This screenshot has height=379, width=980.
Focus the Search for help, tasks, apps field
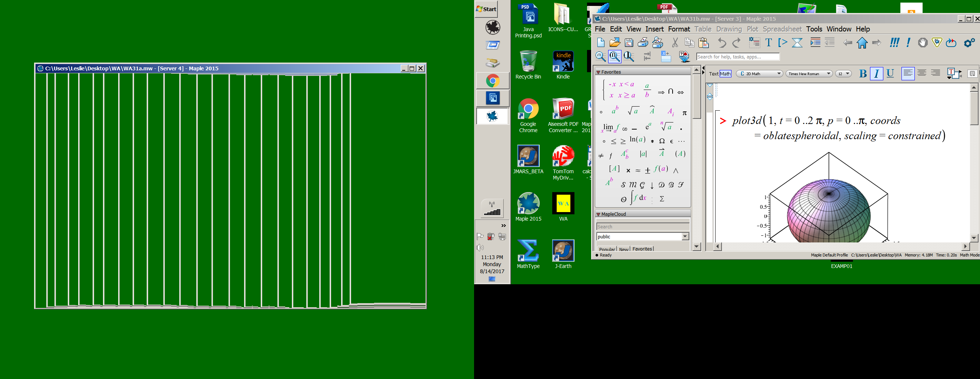[x=738, y=57]
